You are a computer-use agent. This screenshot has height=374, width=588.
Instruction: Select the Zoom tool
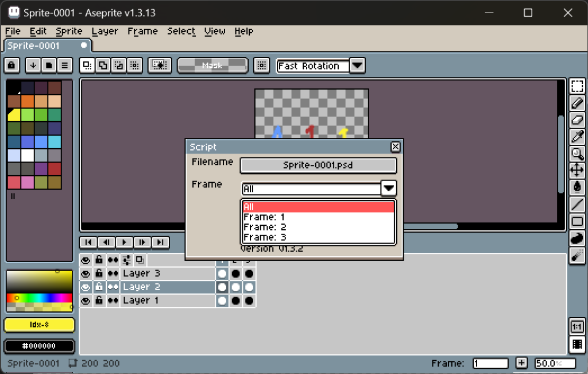[x=577, y=153]
